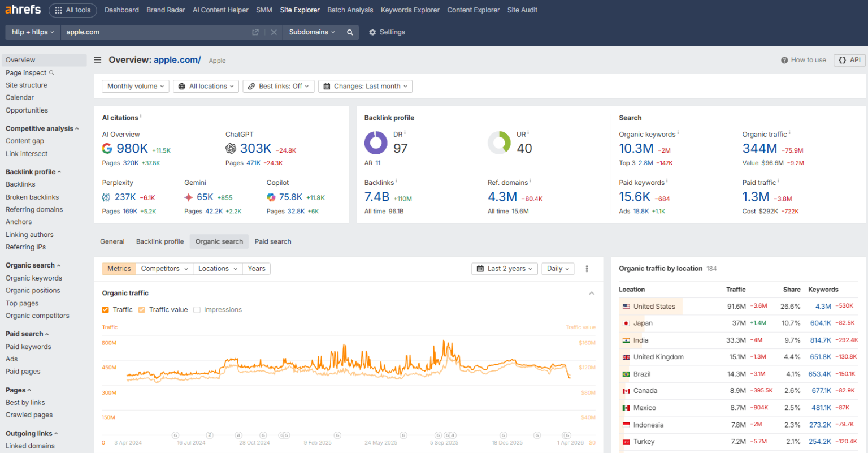Switch to the Paid search tab
The width and height of the screenshot is (868, 453).
[x=273, y=241]
